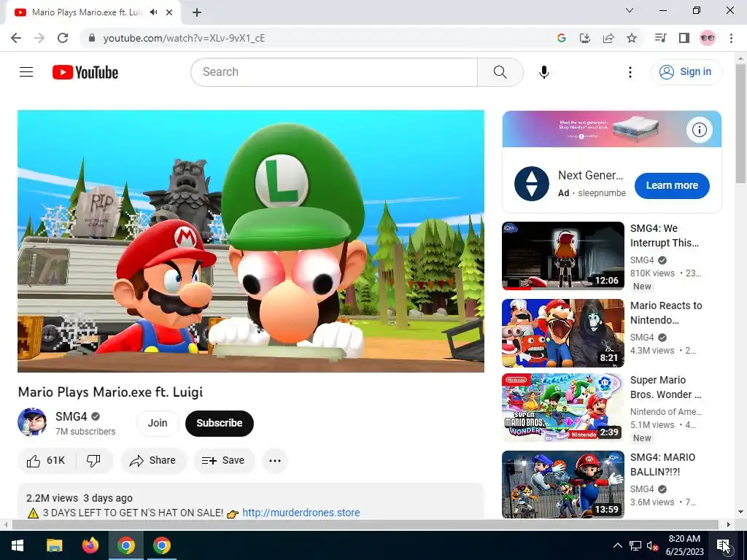This screenshot has width=747, height=560.
Task: Click the video player
Action: click(x=251, y=241)
